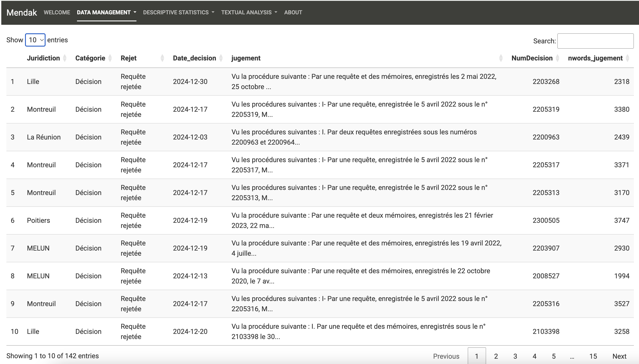The image size is (639, 364).
Task: Expand the Data Management menu
Action: pos(106,13)
